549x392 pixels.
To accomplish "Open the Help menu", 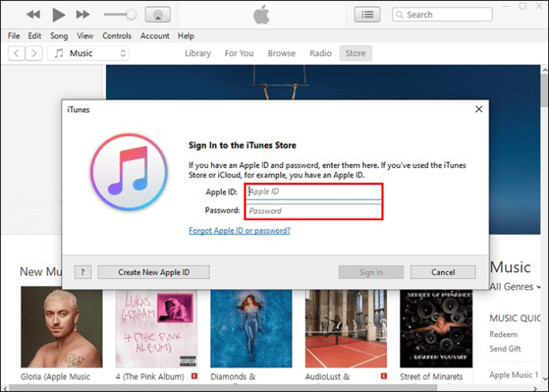I will 186,36.
